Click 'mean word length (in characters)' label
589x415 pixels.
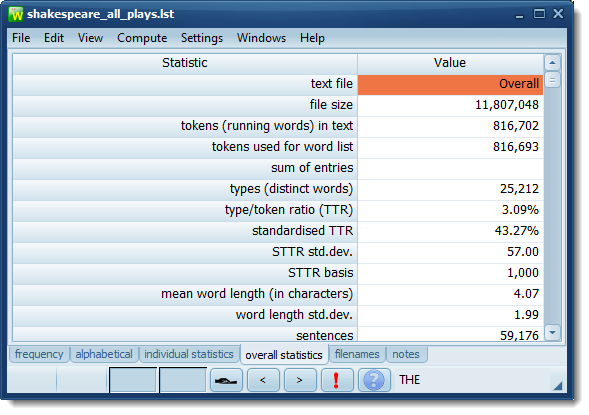[257, 294]
